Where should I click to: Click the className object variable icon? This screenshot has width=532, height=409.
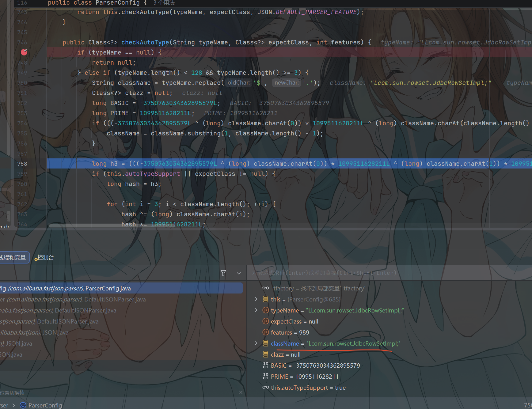[x=266, y=343]
